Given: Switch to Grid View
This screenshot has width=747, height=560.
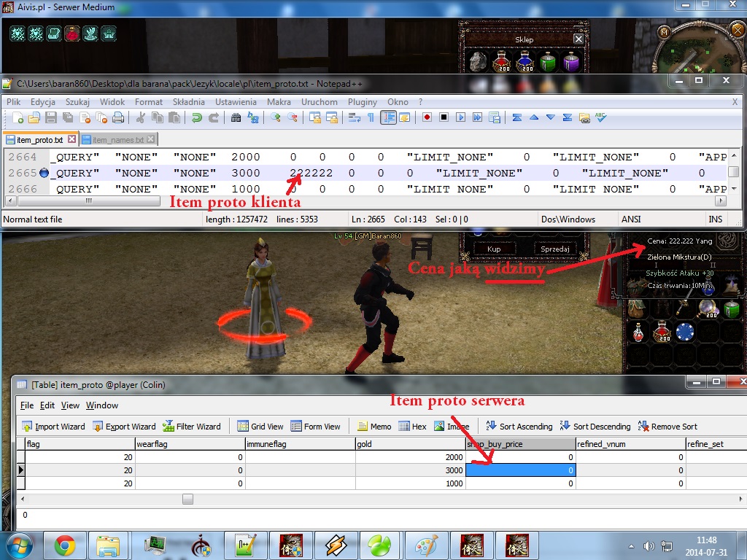Looking at the screenshot, I should (260, 426).
